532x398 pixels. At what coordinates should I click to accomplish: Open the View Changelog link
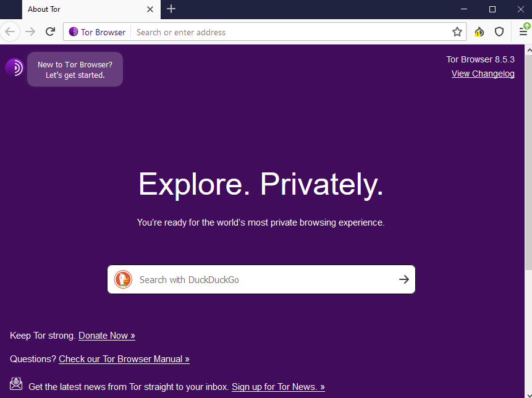click(x=483, y=74)
